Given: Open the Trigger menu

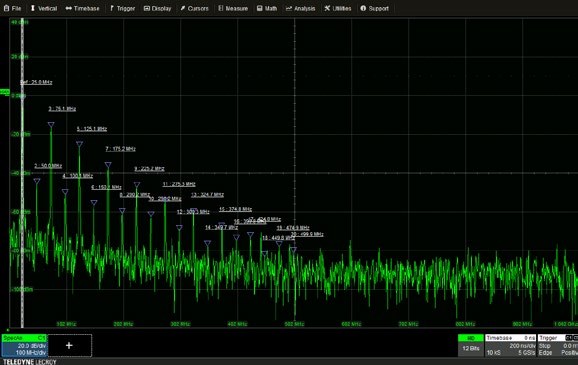Looking at the screenshot, I should 123,8.
